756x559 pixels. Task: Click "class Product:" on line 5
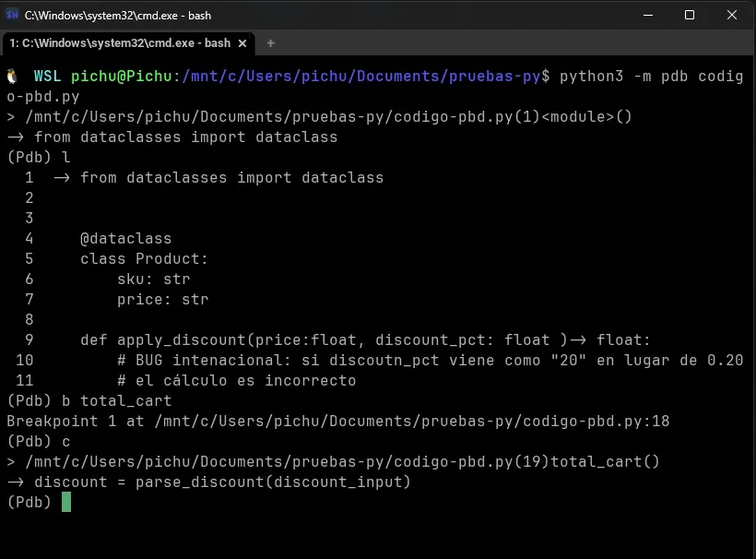tap(144, 258)
